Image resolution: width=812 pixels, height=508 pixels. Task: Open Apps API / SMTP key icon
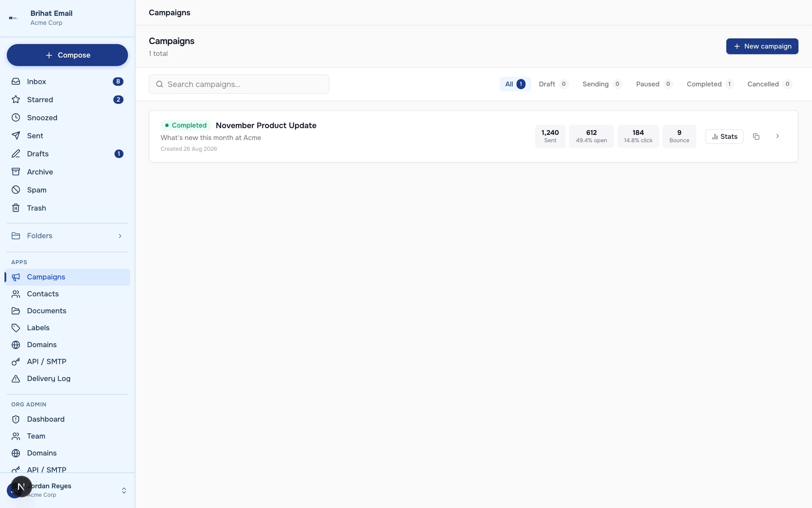[x=16, y=362]
